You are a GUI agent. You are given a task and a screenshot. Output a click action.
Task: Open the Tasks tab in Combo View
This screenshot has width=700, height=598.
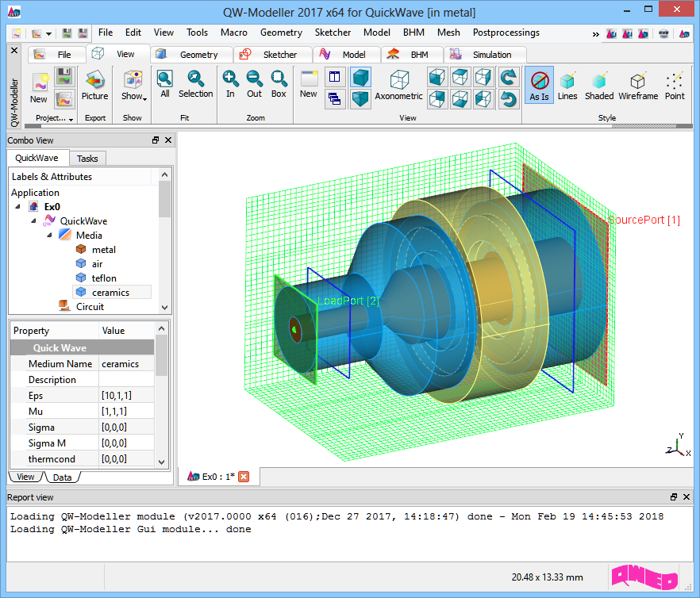(x=87, y=158)
